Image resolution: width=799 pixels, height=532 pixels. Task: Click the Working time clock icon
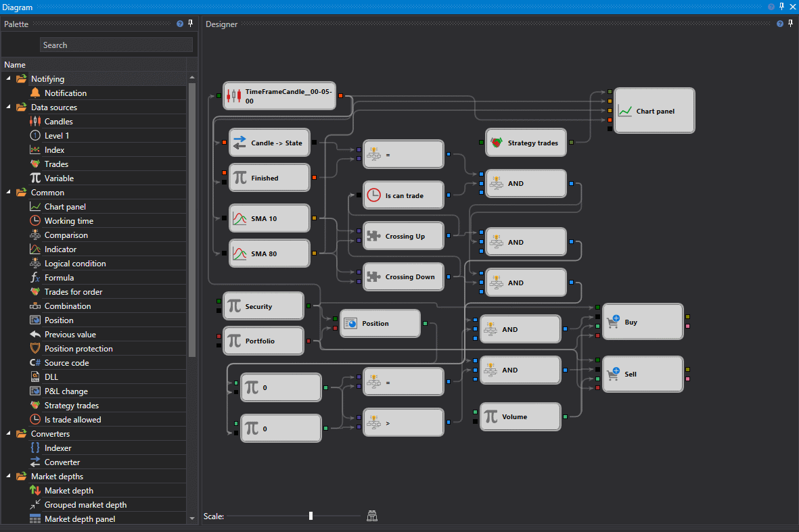(x=35, y=221)
